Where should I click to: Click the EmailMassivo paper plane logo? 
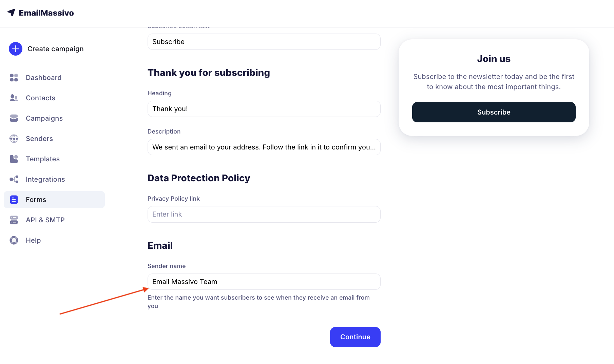point(11,13)
